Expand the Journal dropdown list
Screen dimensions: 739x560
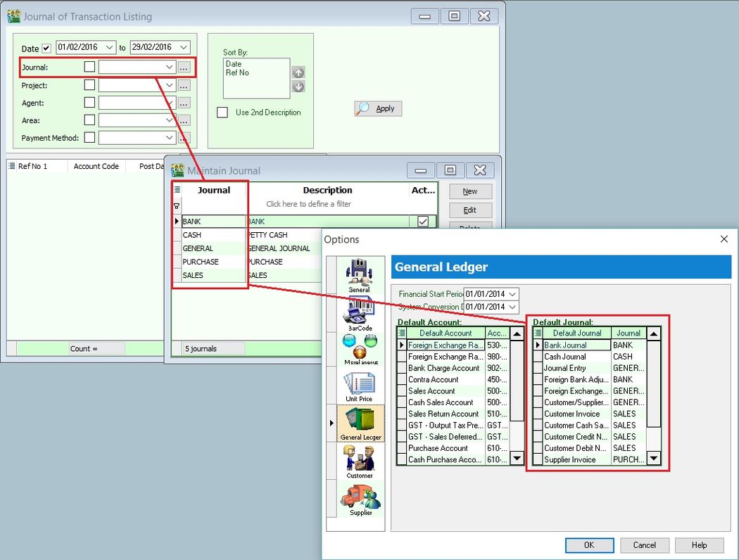169,67
